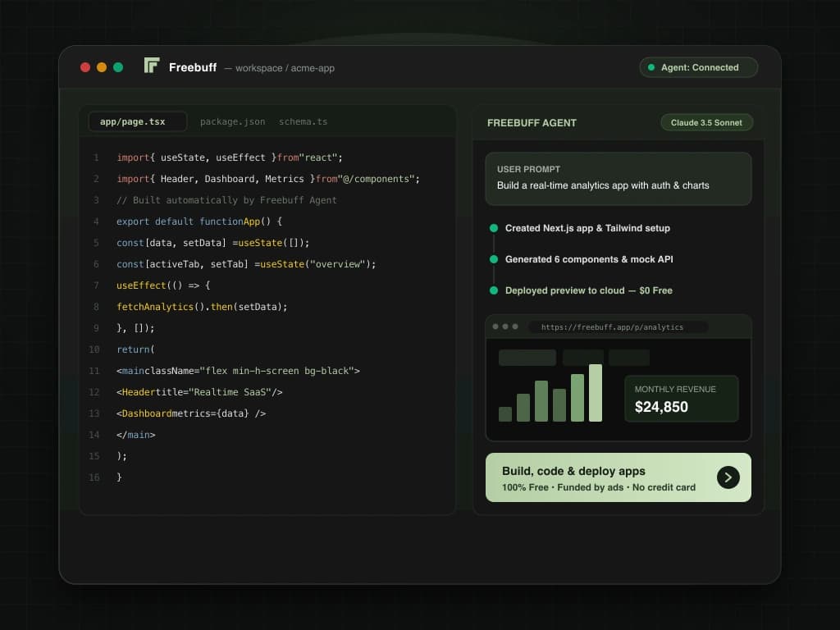Click the User Prompt box text
840x630 pixels.
[603, 185]
